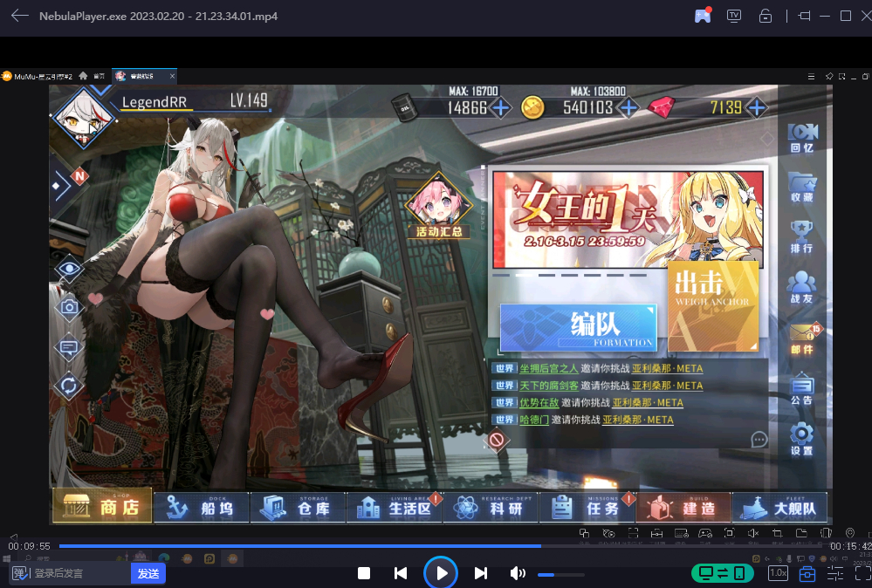The height and width of the screenshot is (588, 872).
Task: Click the camera snapshot icon
Action: 69,307
